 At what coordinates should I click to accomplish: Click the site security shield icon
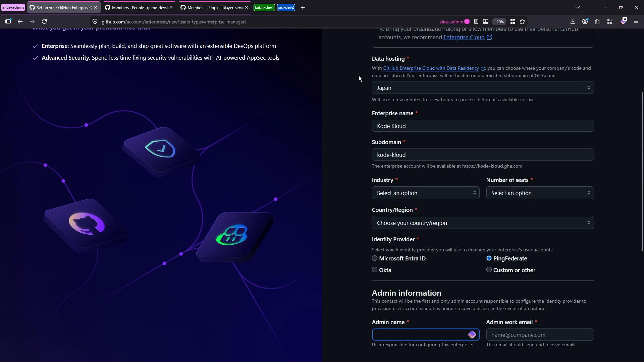(x=95, y=22)
